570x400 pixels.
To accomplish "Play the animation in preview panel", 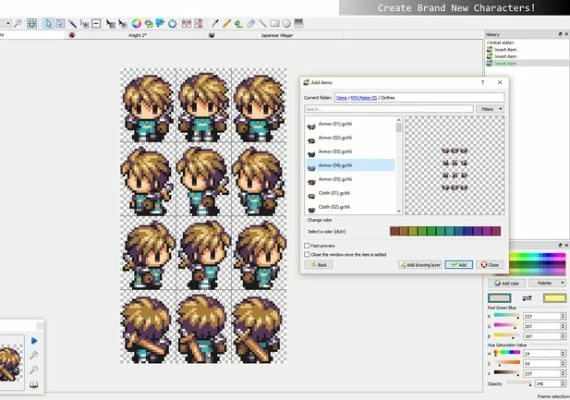I will (x=34, y=341).
